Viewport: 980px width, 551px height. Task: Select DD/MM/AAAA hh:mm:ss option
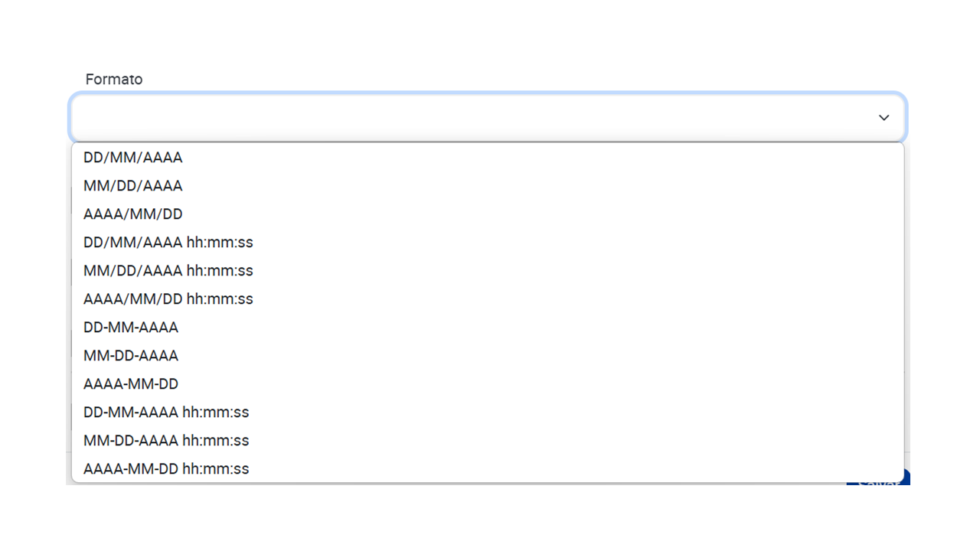[x=488, y=243]
